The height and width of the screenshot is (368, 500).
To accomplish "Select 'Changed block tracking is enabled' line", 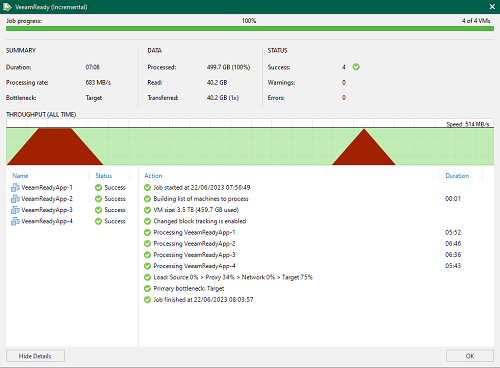I will [200, 221].
